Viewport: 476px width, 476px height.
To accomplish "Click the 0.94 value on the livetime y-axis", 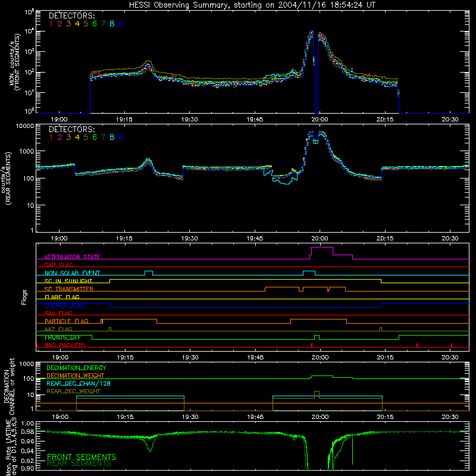I will point(28,451).
